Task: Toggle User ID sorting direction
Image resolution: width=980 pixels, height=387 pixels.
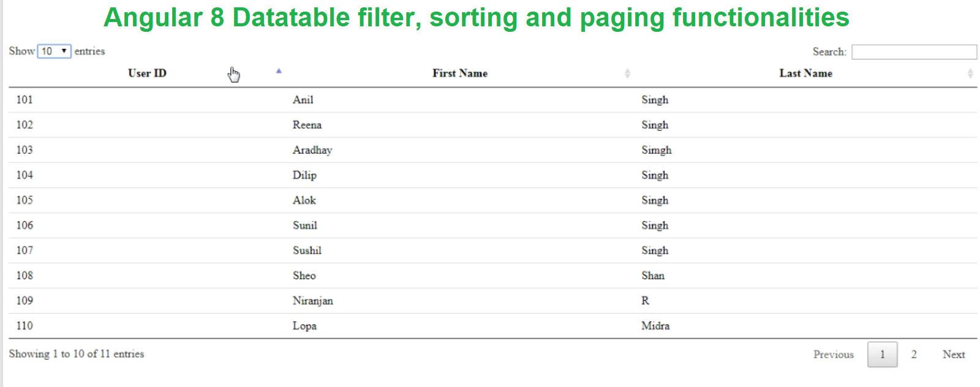Action: (146, 73)
